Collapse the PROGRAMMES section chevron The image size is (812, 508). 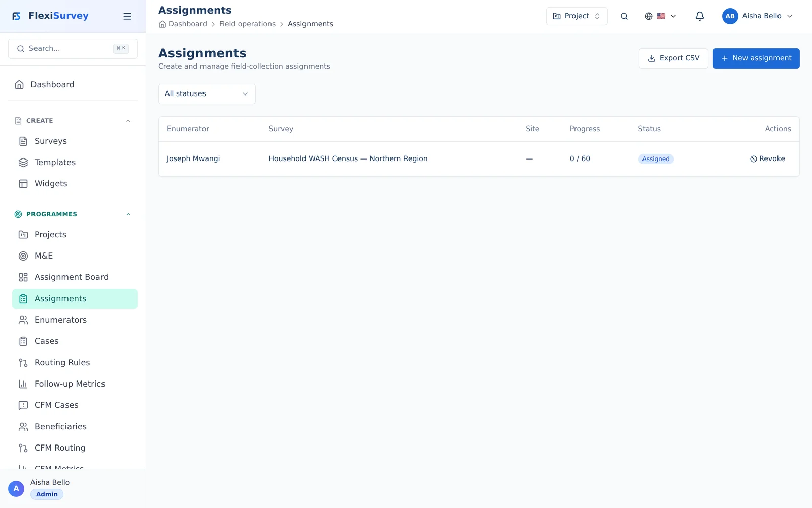coord(128,214)
